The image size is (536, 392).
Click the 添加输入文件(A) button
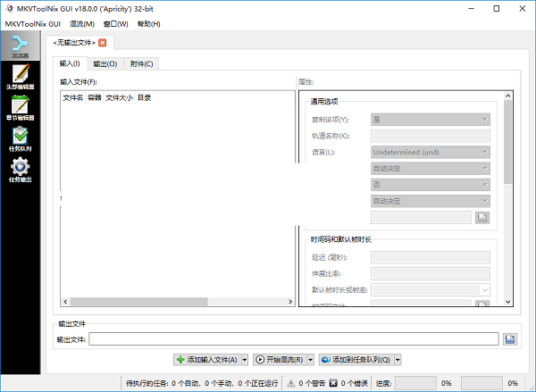point(207,360)
